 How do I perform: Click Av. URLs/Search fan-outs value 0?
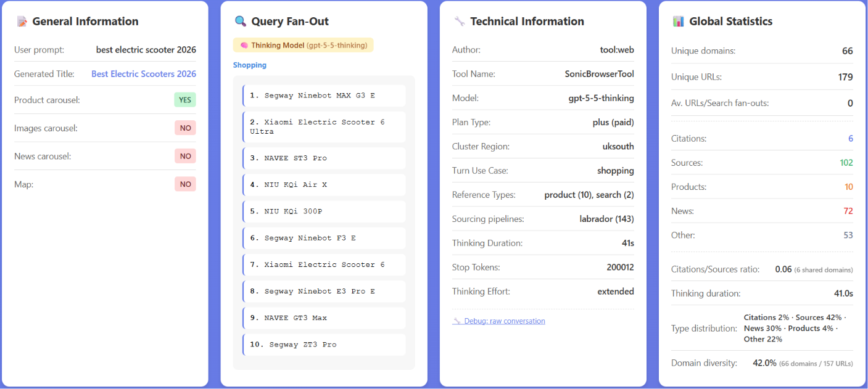[850, 104]
